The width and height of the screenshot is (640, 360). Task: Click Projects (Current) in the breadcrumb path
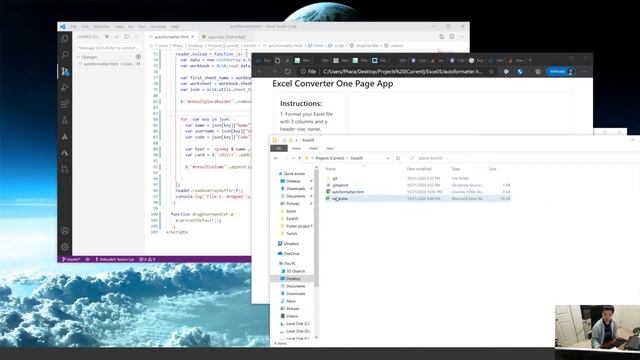330,158
